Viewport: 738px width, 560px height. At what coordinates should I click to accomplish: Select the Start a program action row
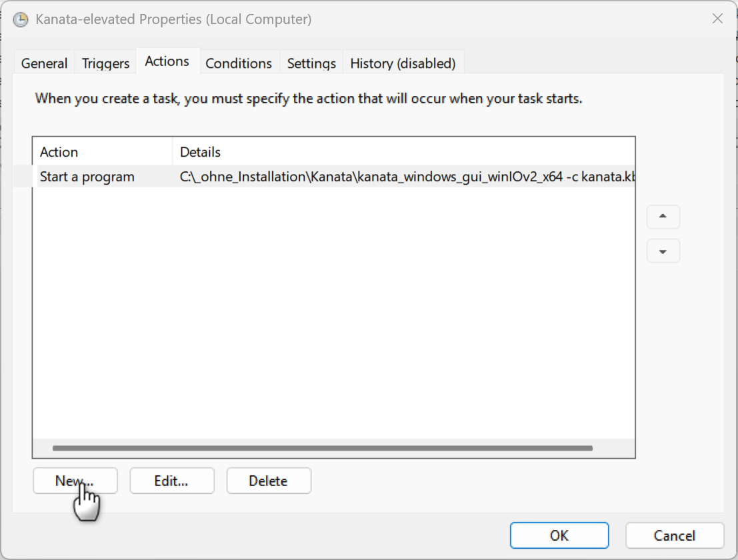tap(87, 177)
